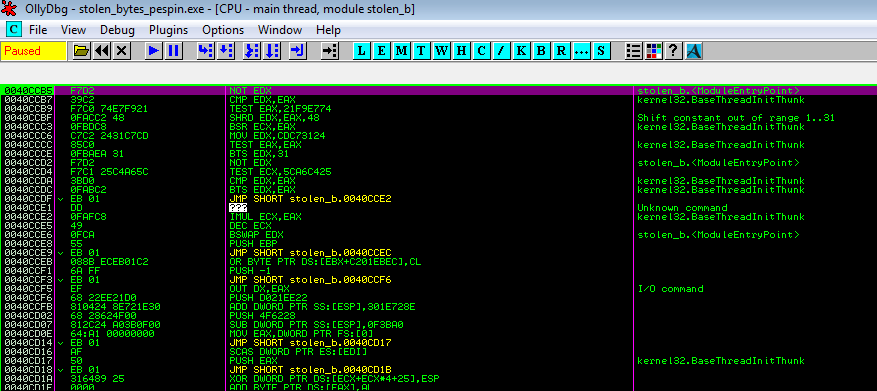Viewport: 877px width, 391px height.
Task: Show Breakpoints with B button
Action: (x=540, y=51)
